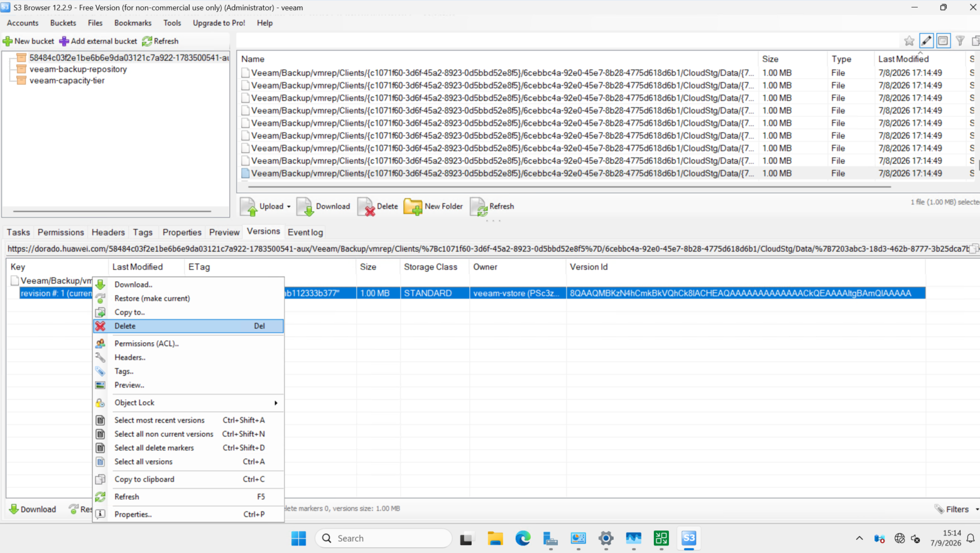
Task: Click Add external bucket in the toolbar
Action: click(98, 41)
